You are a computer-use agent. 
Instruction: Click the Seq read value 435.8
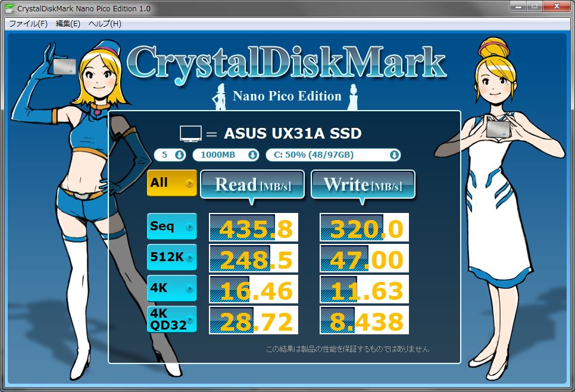(254, 227)
